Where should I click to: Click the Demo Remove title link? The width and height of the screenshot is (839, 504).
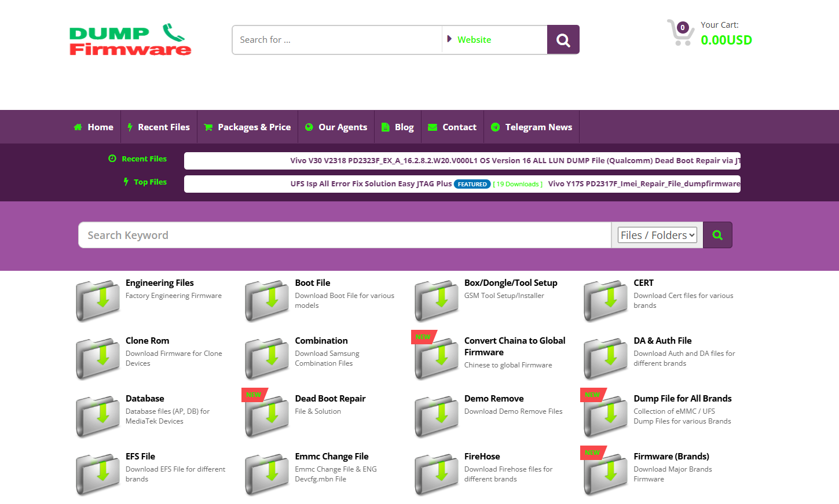[x=494, y=399]
